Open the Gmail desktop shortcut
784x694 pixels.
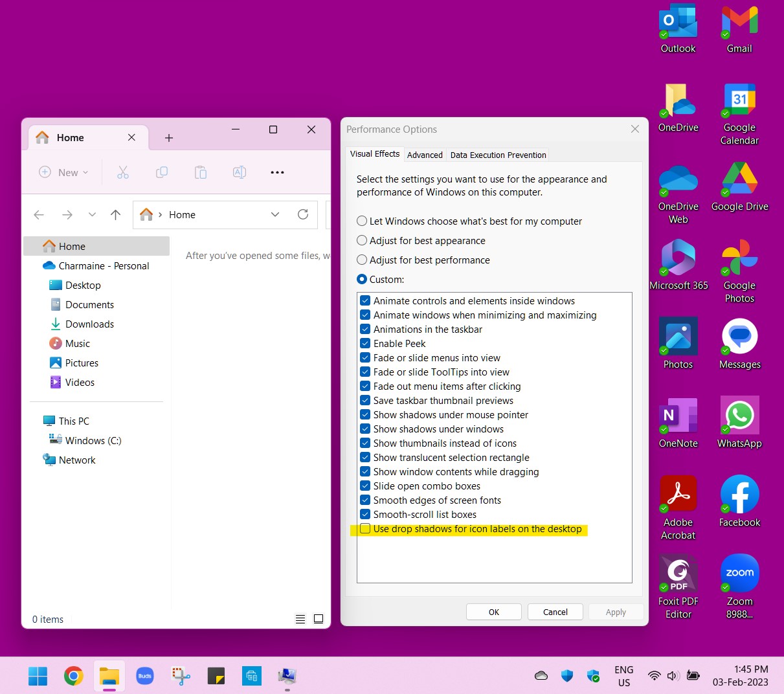pos(739,28)
